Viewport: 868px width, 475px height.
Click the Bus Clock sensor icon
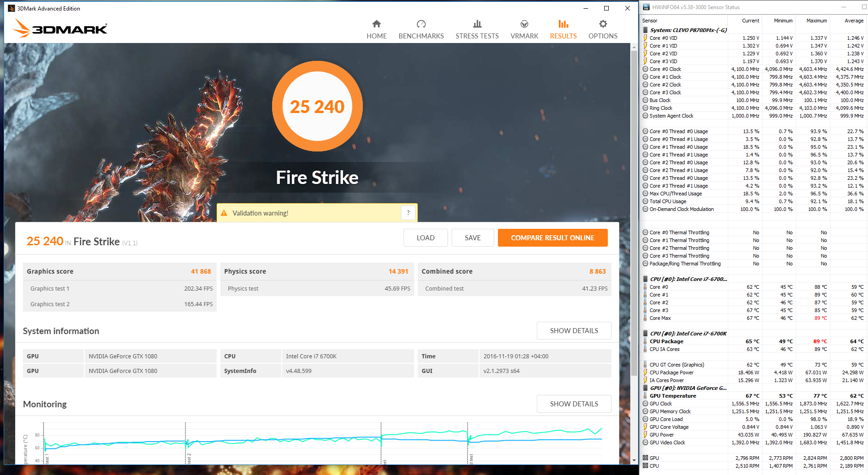[x=645, y=100]
